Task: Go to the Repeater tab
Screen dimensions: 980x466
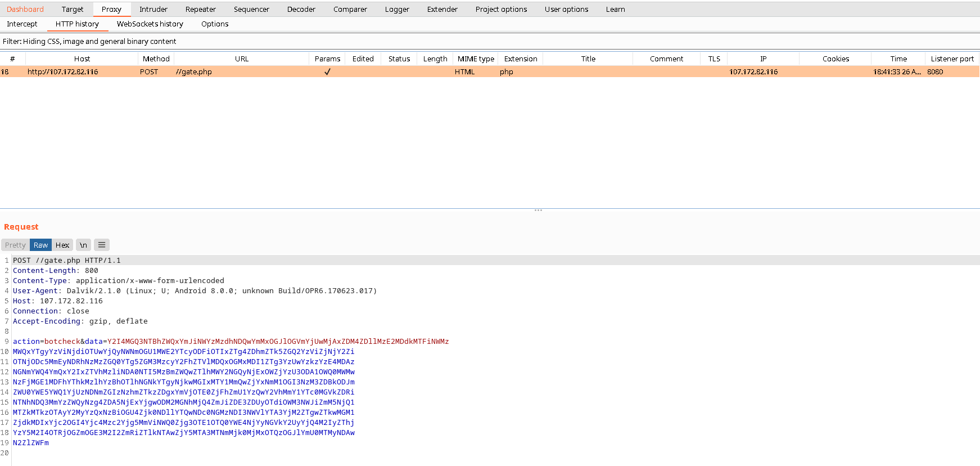Action: pos(201,9)
